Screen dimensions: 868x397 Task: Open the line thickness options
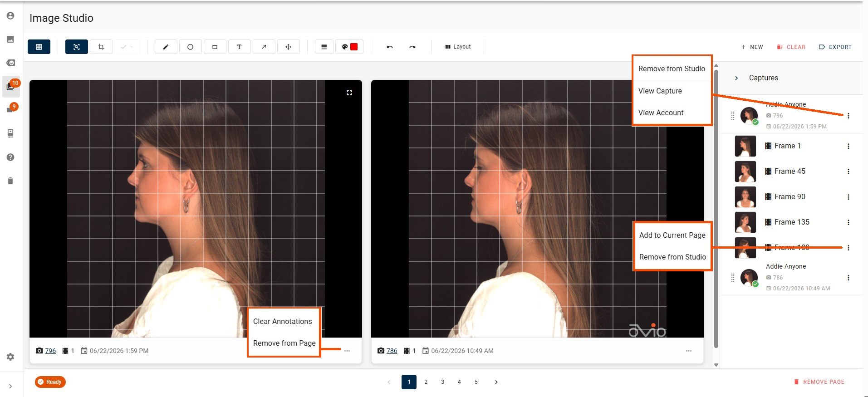tap(324, 47)
